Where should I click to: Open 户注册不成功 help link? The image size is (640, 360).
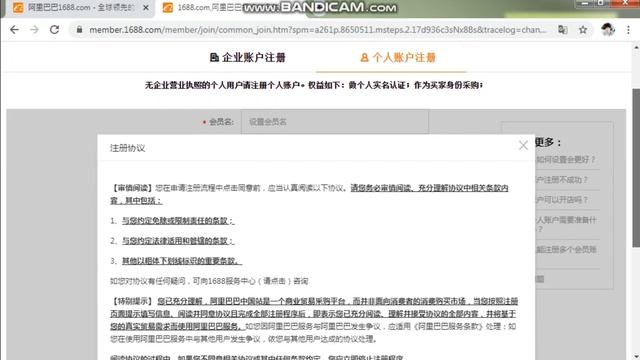(x=562, y=180)
